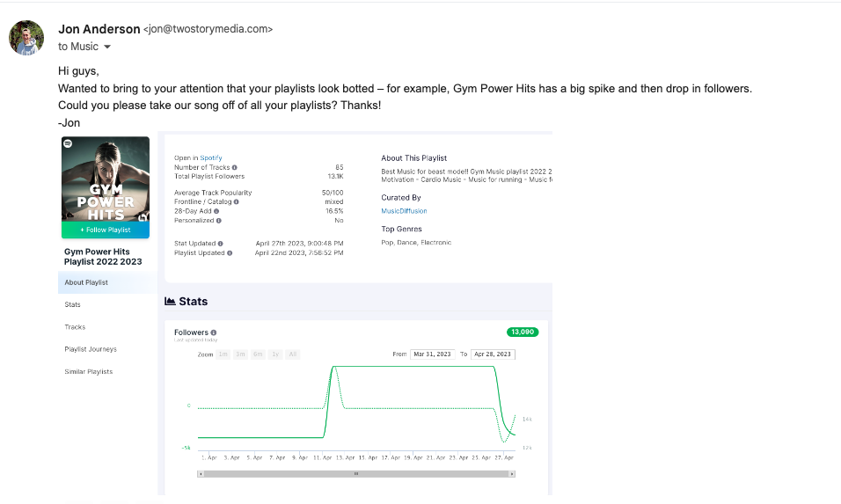Click the Number of Tracks value 85
Viewport: 841px width, 504px height.
(x=340, y=167)
